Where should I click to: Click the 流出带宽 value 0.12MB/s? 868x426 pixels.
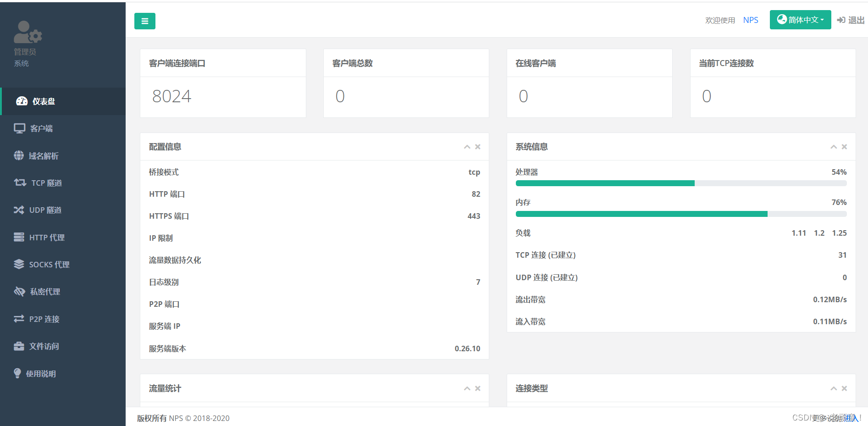coord(830,300)
